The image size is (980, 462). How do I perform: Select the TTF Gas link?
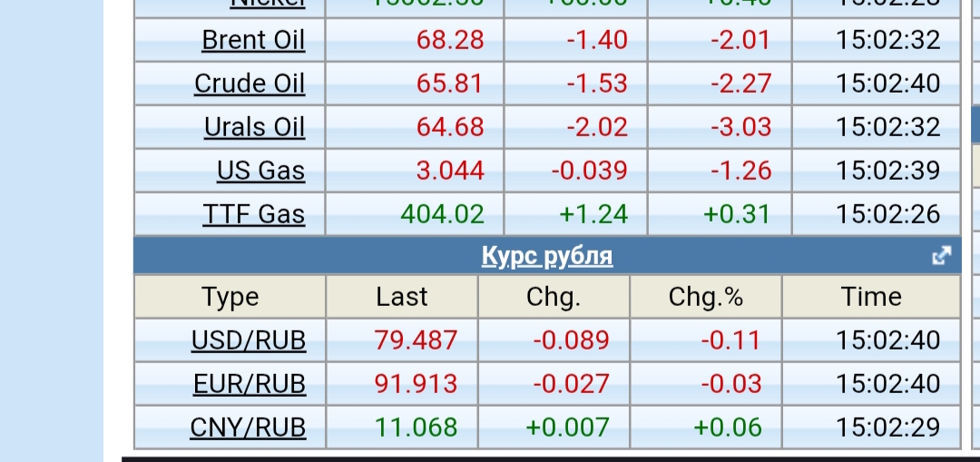click(254, 214)
